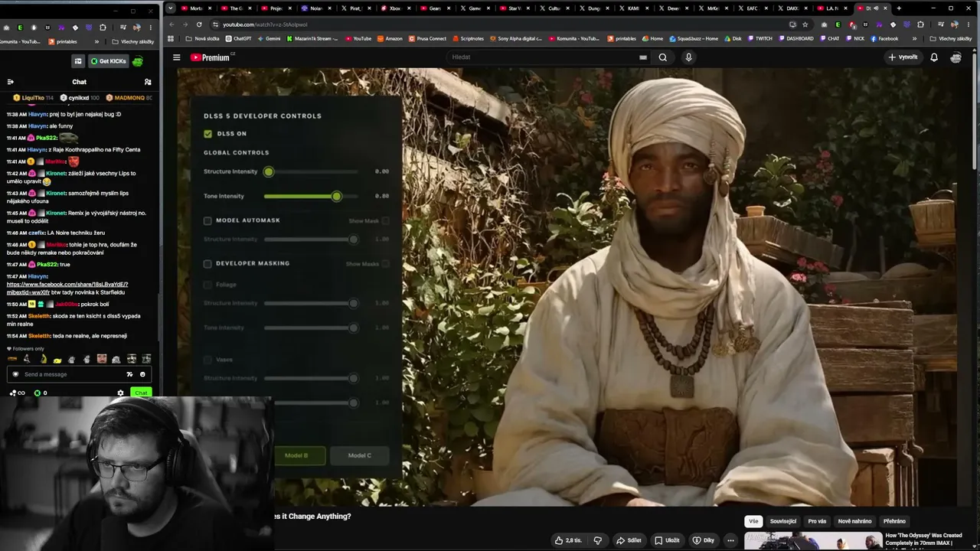Toggle Show Masks for Developer Masking
The image size is (980, 551).
[x=385, y=264]
